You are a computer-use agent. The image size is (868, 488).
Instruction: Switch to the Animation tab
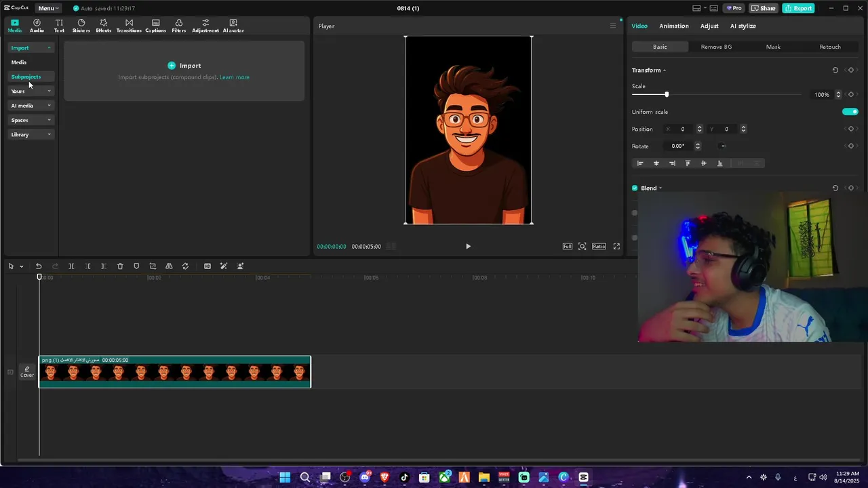click(x=673, y=26)
